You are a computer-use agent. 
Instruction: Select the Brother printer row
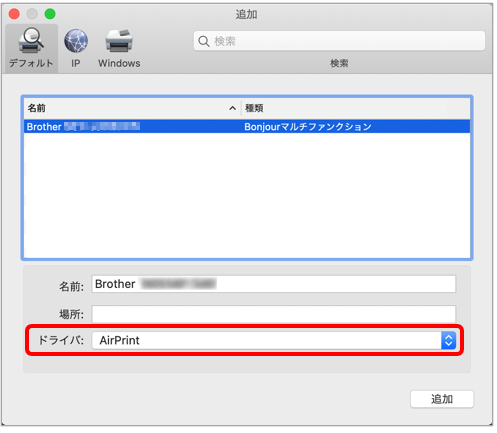(247, 127)
